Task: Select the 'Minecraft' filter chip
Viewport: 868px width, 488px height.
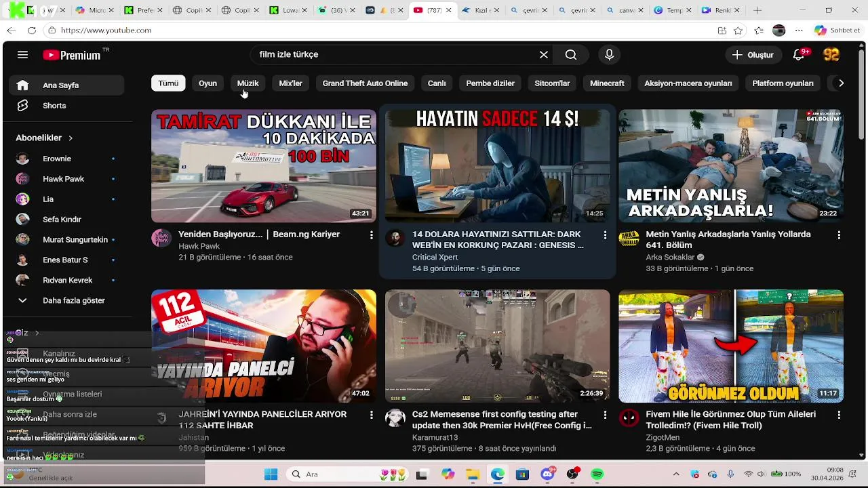Action: [x=607, y=83]
